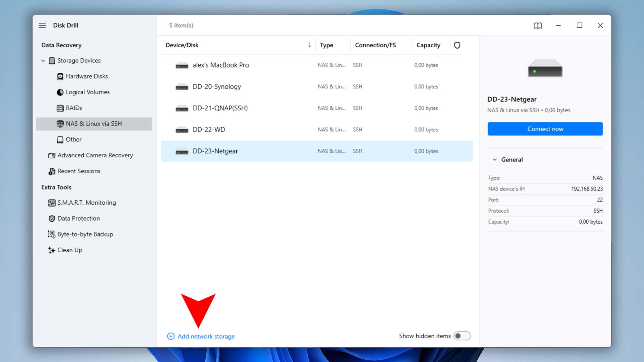This screenshot has width=644, height=362.
Task: Click the RAIDs icon in sidebar
Action: 60,108
